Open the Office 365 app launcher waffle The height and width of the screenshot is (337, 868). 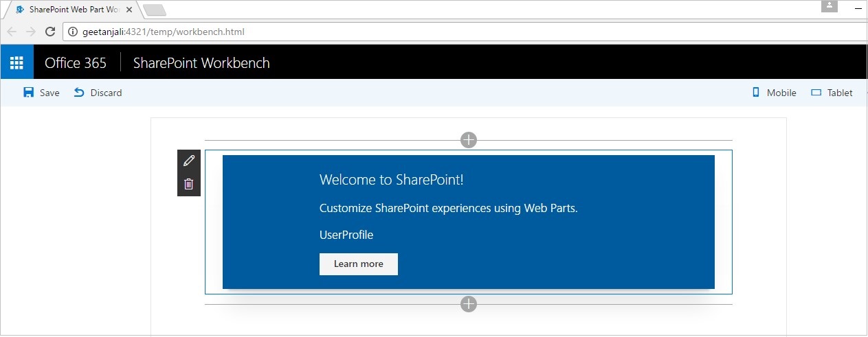pos(16,62)
